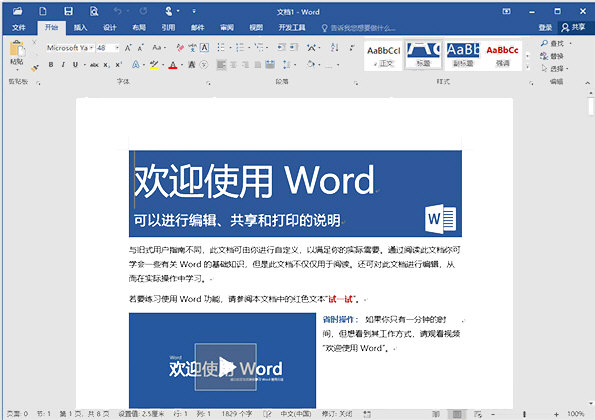
Task: Play the 欢迎使用 Word video thumbnail
Action: tap(226, 367)
